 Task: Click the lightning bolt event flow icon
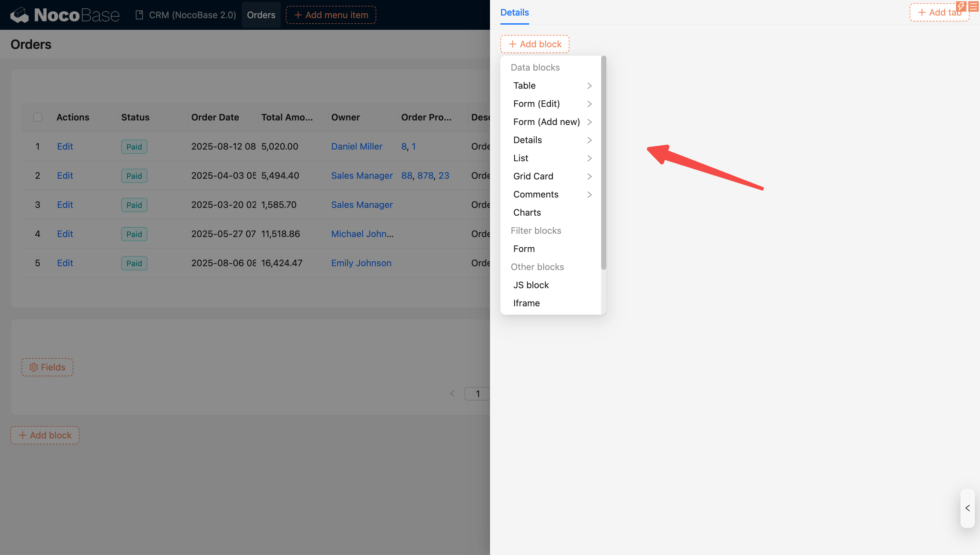coord(961,6)
